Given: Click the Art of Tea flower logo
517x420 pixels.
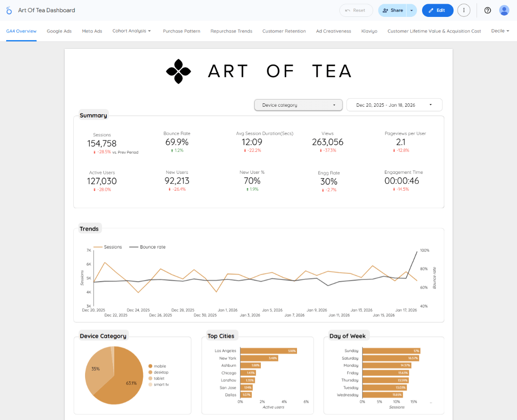Looking at the screenshot, I should click(179, 71).
